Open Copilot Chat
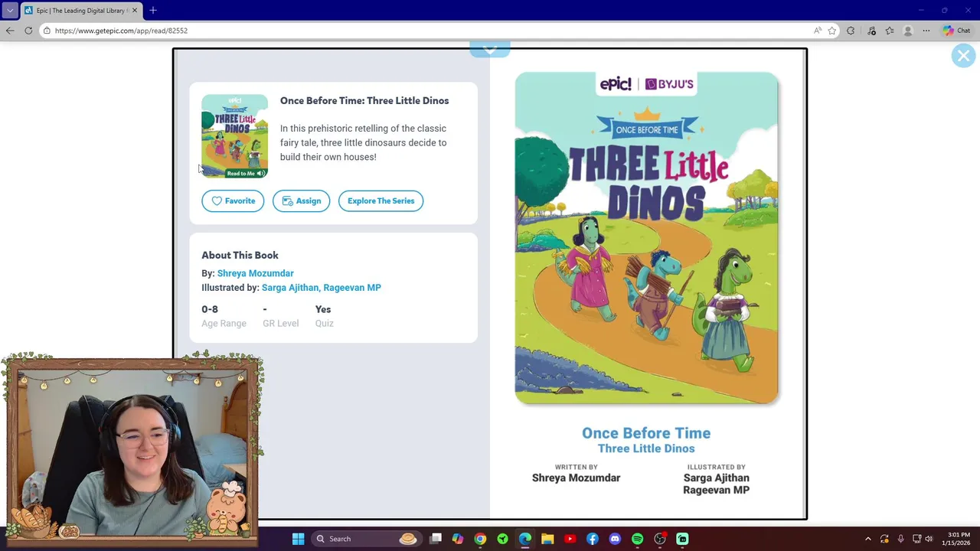980x551 pixels. pos(957,31)
